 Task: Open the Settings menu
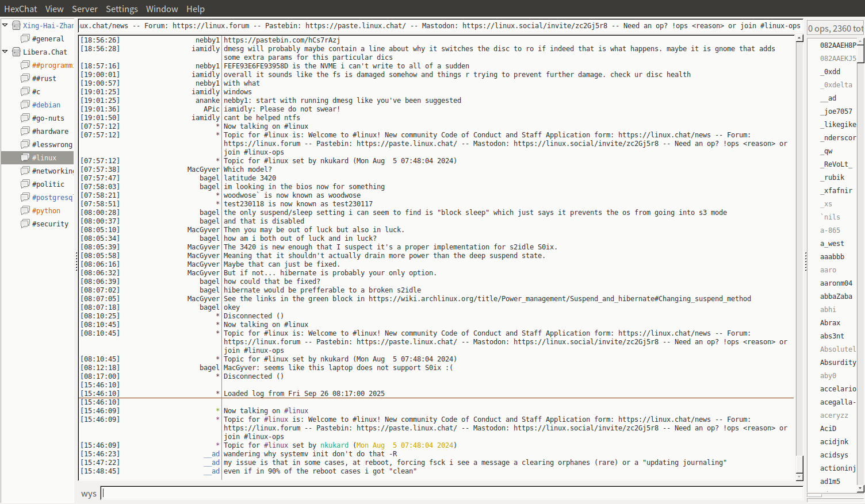[x=121, y=9]
